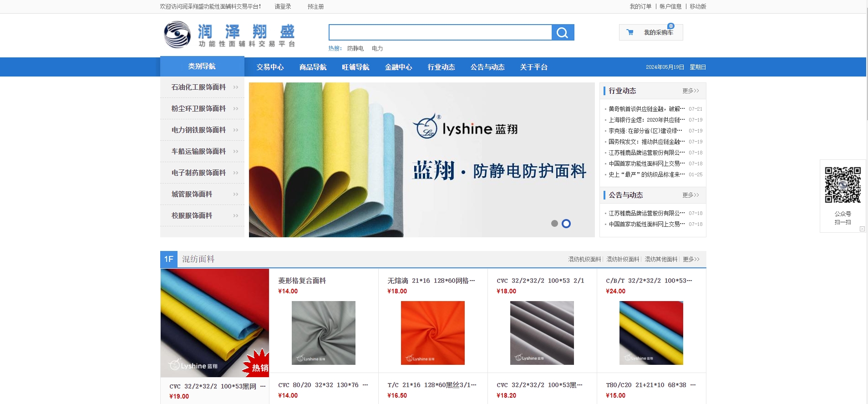Click the 1F floor label
The image size is (868, 404).
pyautogui.click(x=169, y=259)
